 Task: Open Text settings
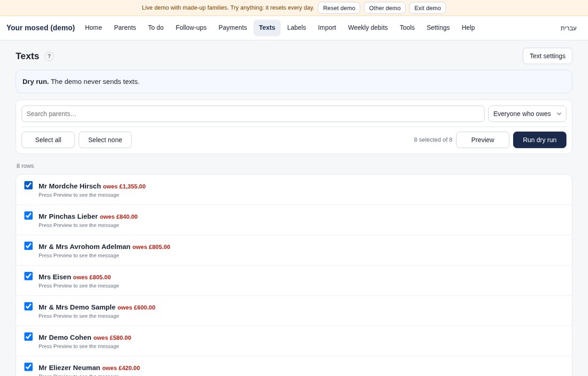(547, 56)
